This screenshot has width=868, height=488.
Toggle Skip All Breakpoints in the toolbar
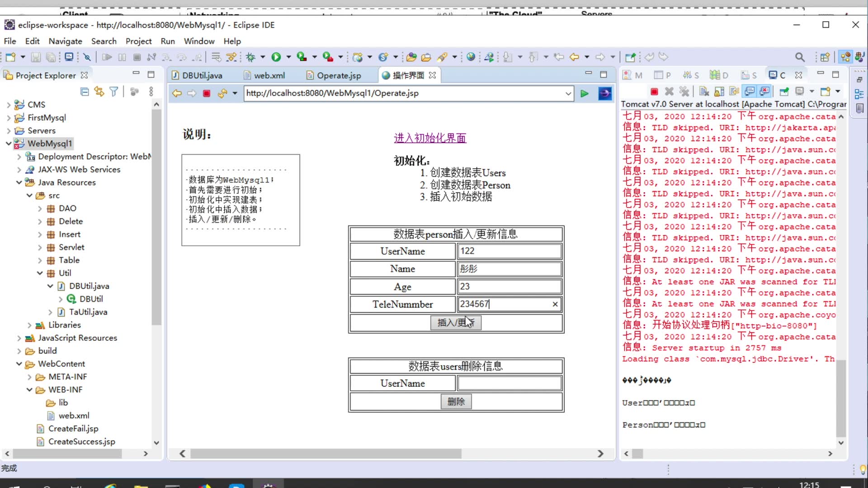(x=86, y=57)
